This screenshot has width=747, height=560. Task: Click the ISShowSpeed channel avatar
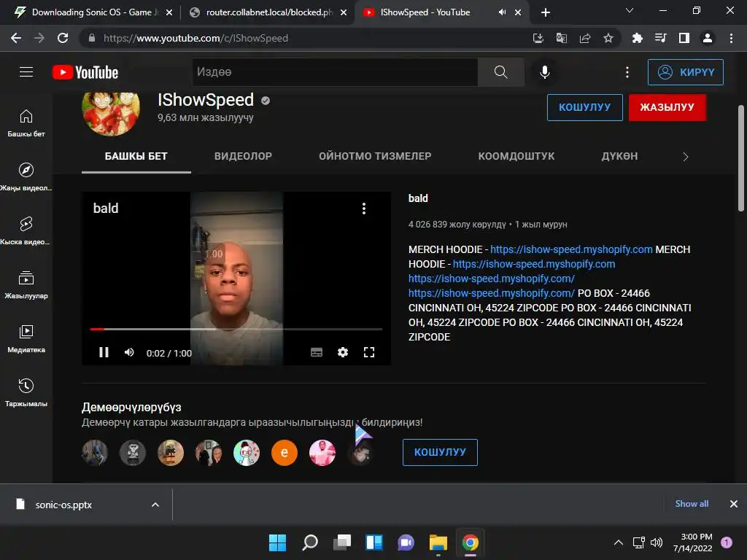point(111,112)
